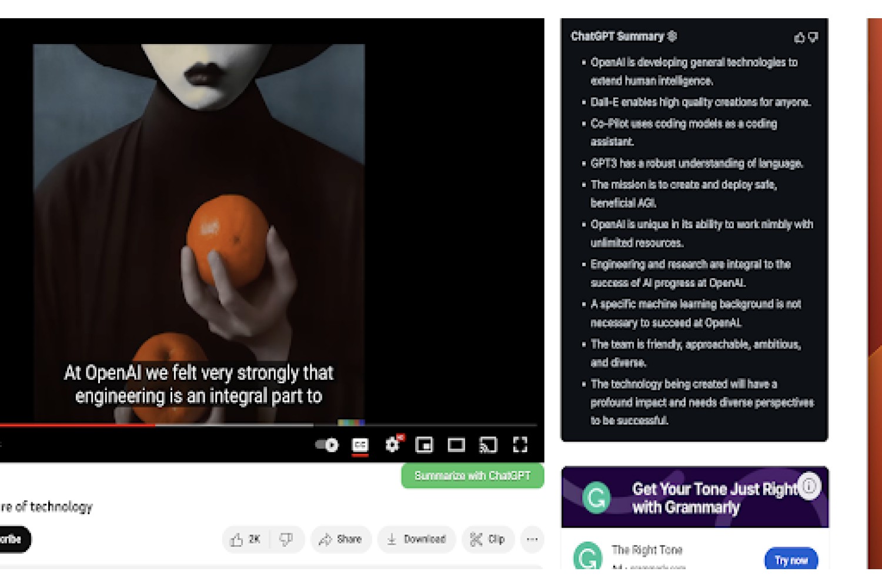Download the video
The height and width of the screenshot is (588, 882).
point(416,539)
